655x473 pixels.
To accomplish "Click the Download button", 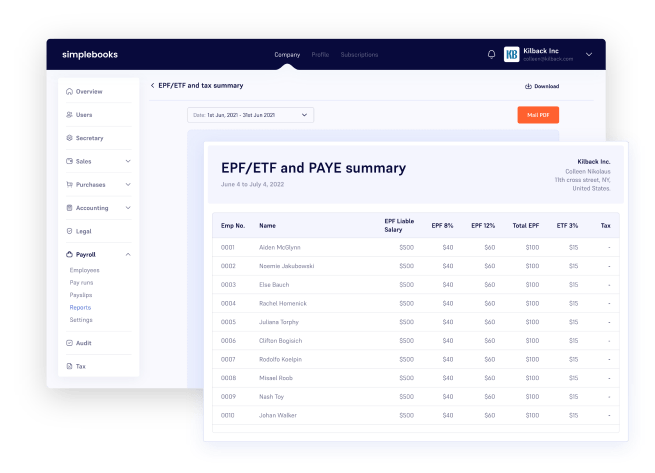I will point(542,86).
